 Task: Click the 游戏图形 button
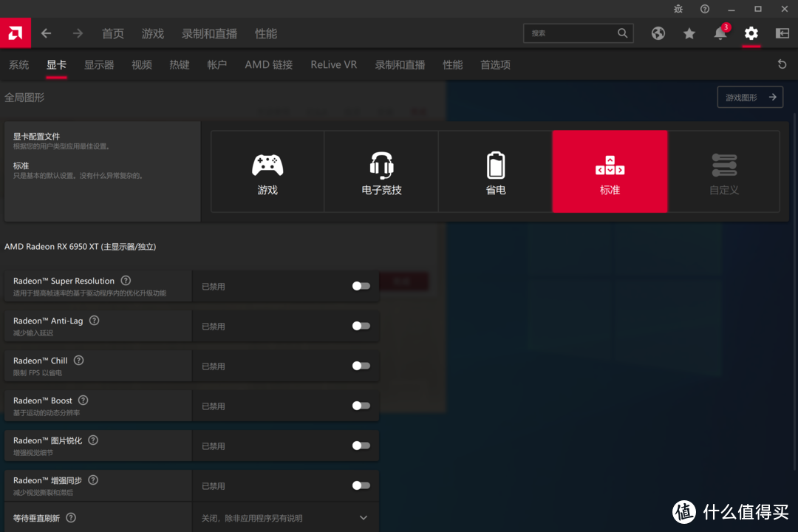point(749,97)
